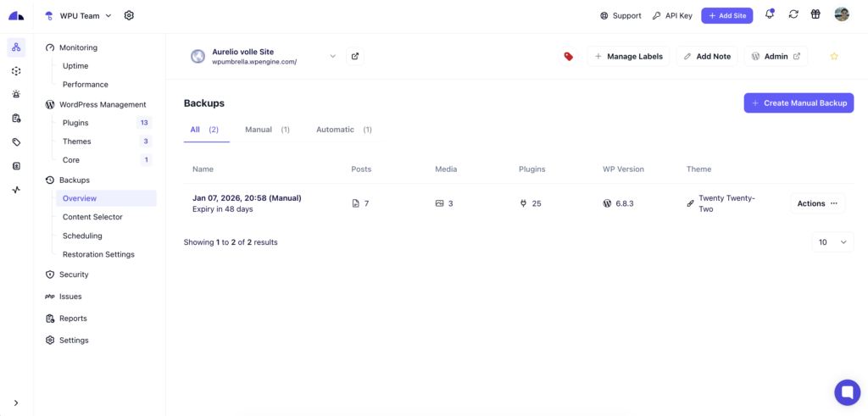Open the results per page dropdown
The image size is (868, 416).
point(832,242)
